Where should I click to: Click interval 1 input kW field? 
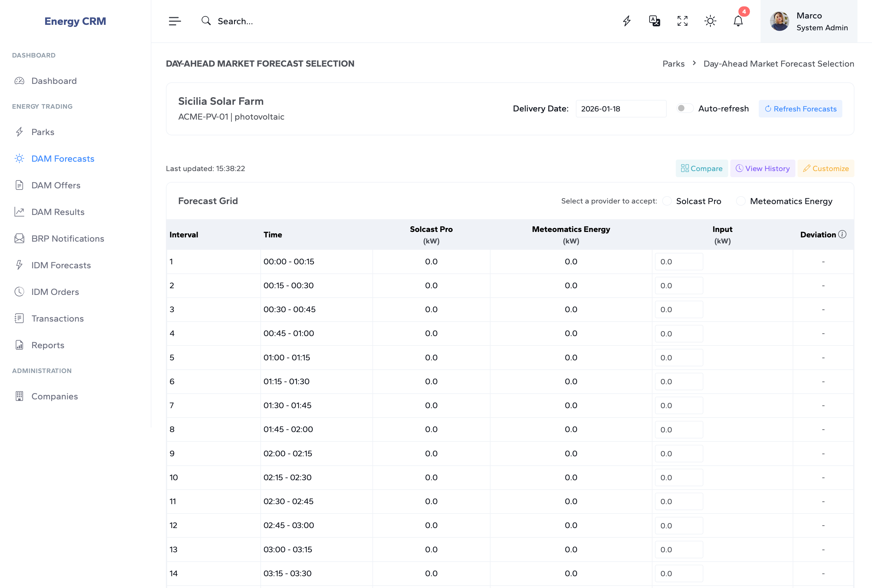[x=679, y=262]
